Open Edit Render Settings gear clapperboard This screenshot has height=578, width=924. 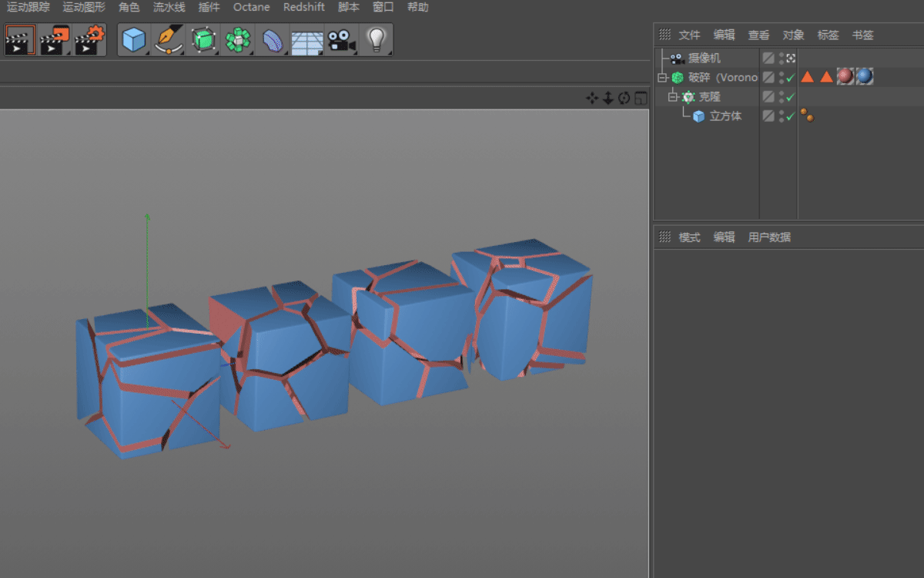(x=89, y=39)
